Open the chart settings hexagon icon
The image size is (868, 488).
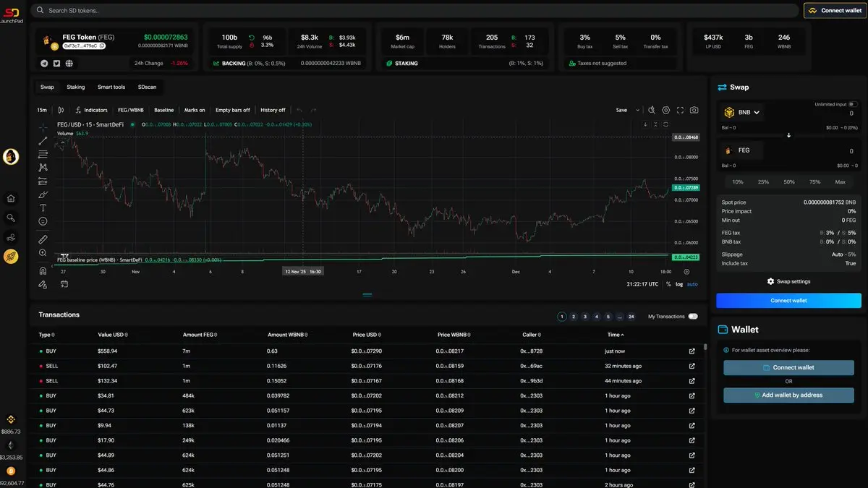click(666, 110)
